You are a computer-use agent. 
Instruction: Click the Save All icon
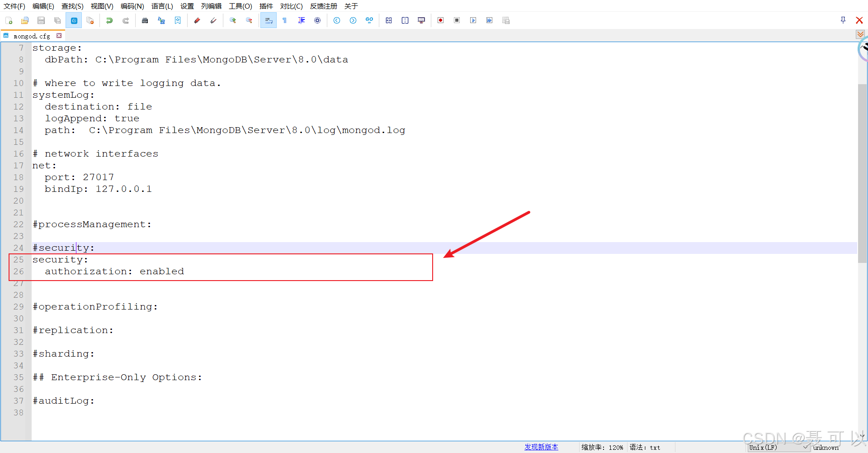point(57,20)
